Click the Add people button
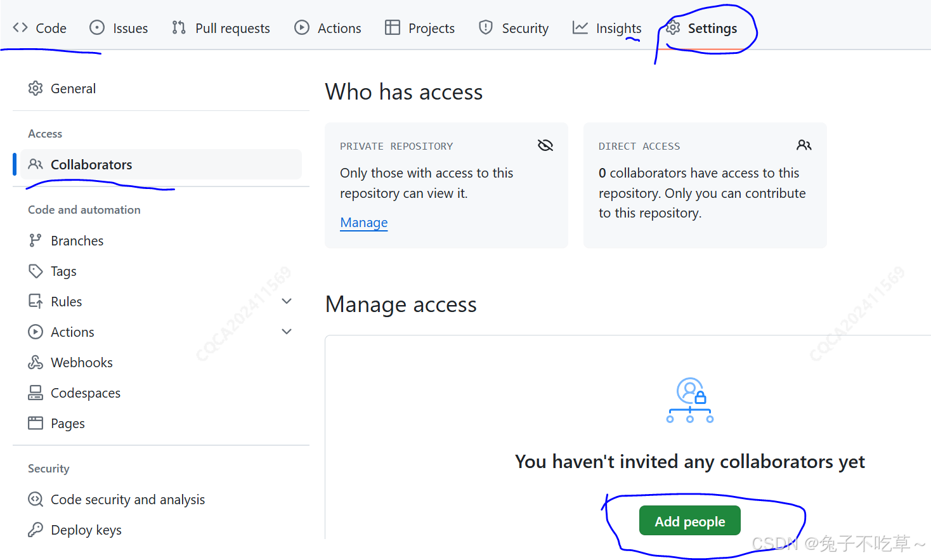The width and height of the screenshot is (931, 560). click(689, 521)
